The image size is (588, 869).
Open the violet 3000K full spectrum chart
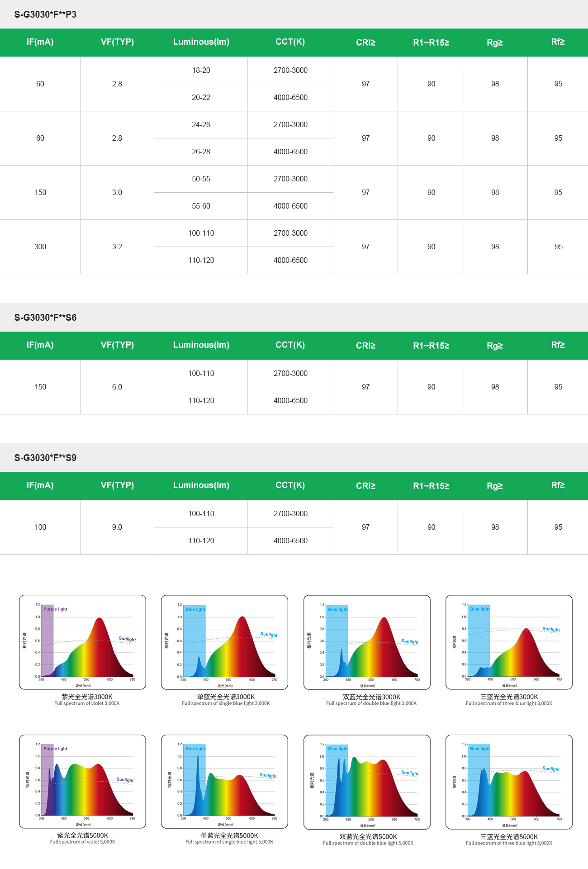coord(82,642)
